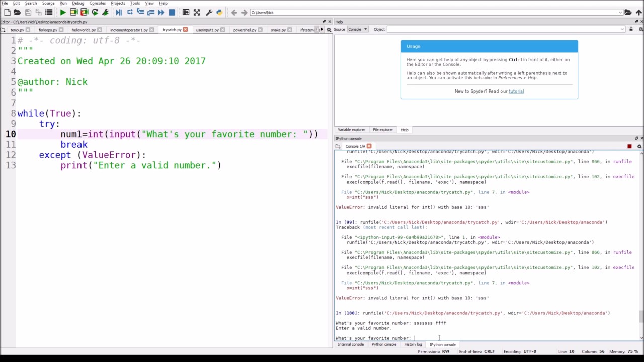This screenshot has height=362, width=644.
Task: Click the debug Step icon
Action: coord(130,12)
